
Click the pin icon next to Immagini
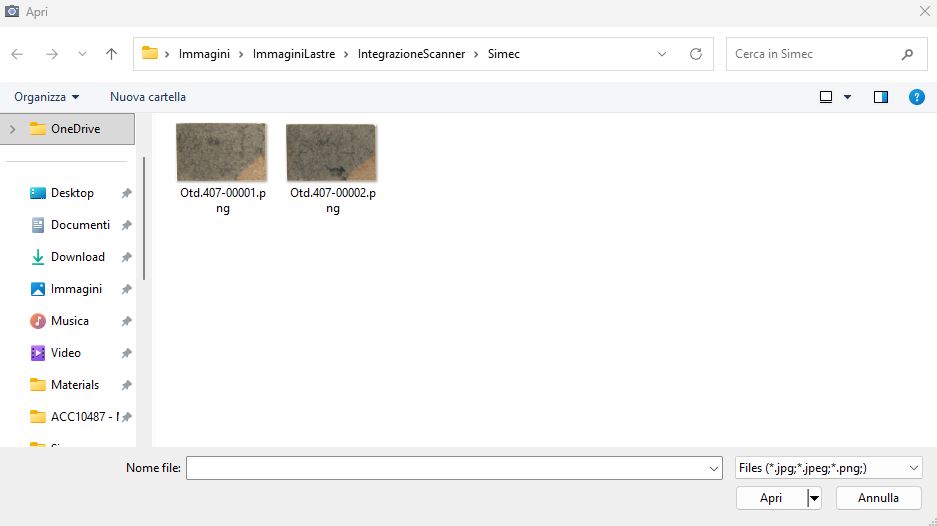click(x=126, y=289)
